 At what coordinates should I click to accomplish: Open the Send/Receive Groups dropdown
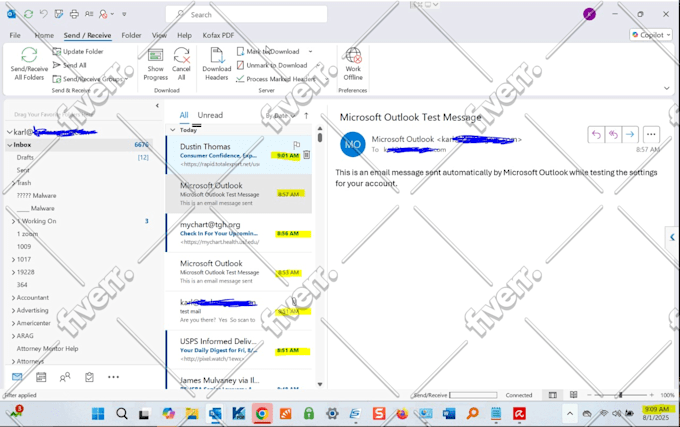tap(91, 79)
